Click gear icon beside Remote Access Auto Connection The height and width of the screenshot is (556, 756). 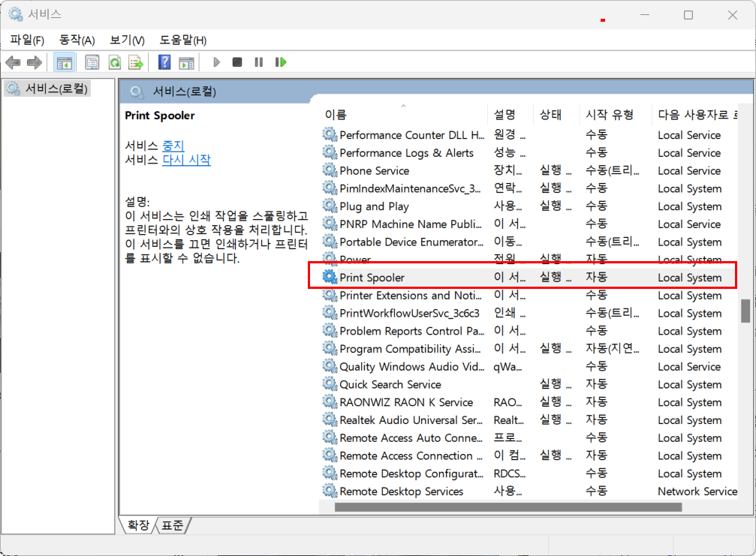(x=330, y=437)
